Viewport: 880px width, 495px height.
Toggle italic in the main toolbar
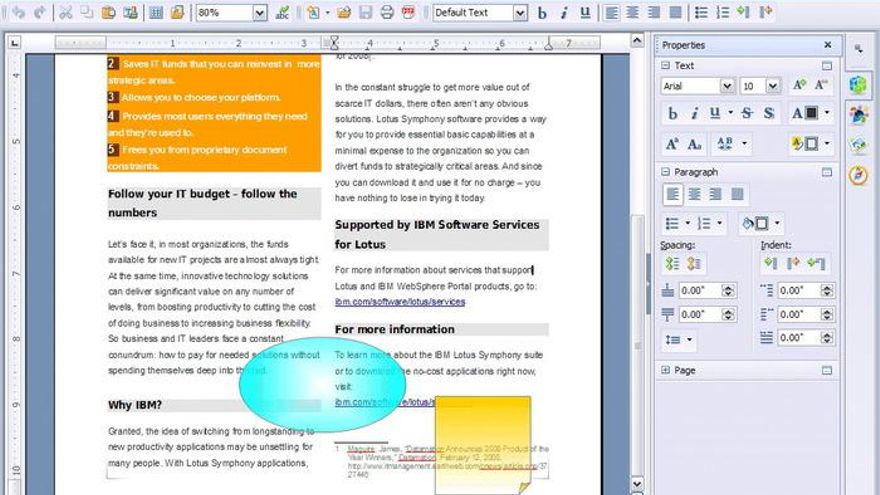(x=563, y=13)
